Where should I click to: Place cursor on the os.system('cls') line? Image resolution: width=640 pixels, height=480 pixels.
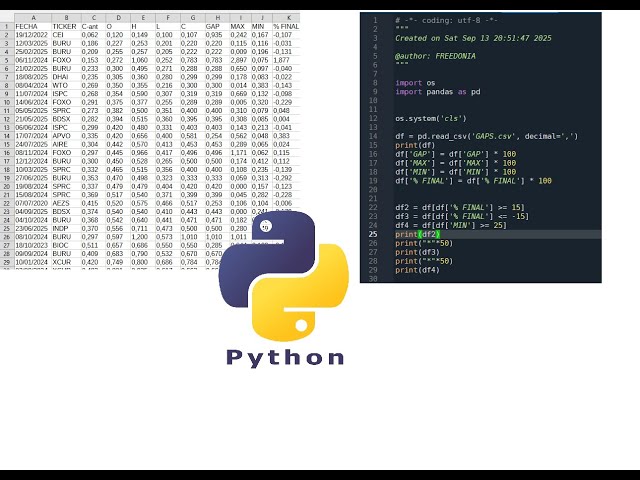tap(431, 118)
